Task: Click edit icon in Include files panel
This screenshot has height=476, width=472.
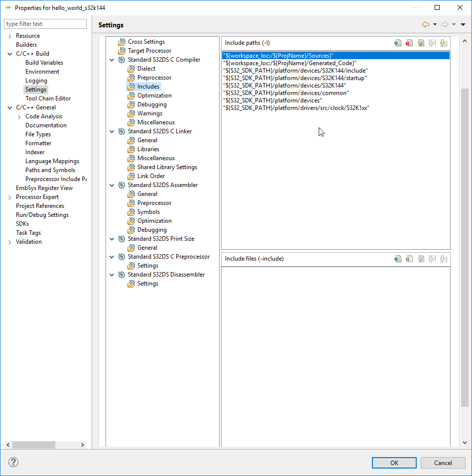Action: click(421, 259)
